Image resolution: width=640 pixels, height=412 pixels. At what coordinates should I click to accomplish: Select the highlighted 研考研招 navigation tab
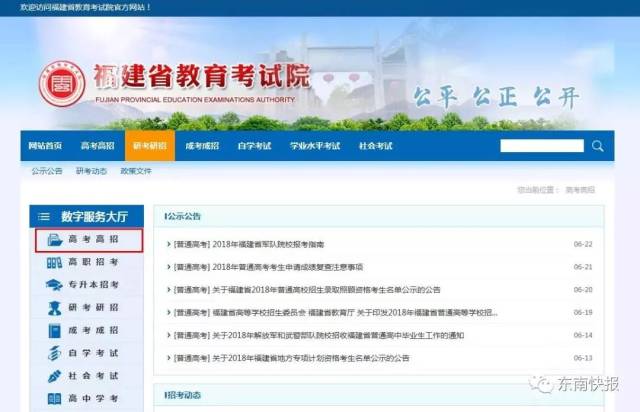pyautogui.click(x=150, y=146)
